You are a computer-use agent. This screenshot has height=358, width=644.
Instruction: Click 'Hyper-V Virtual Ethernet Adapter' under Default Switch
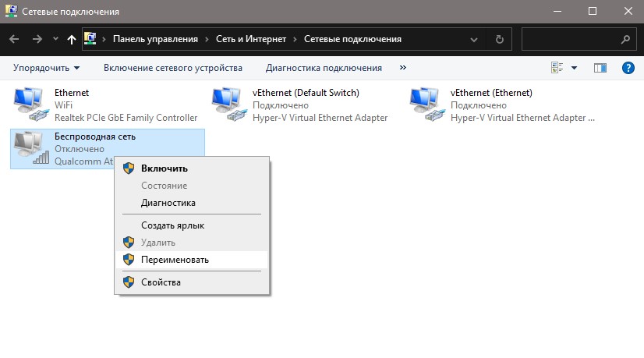tap(320, 118)
